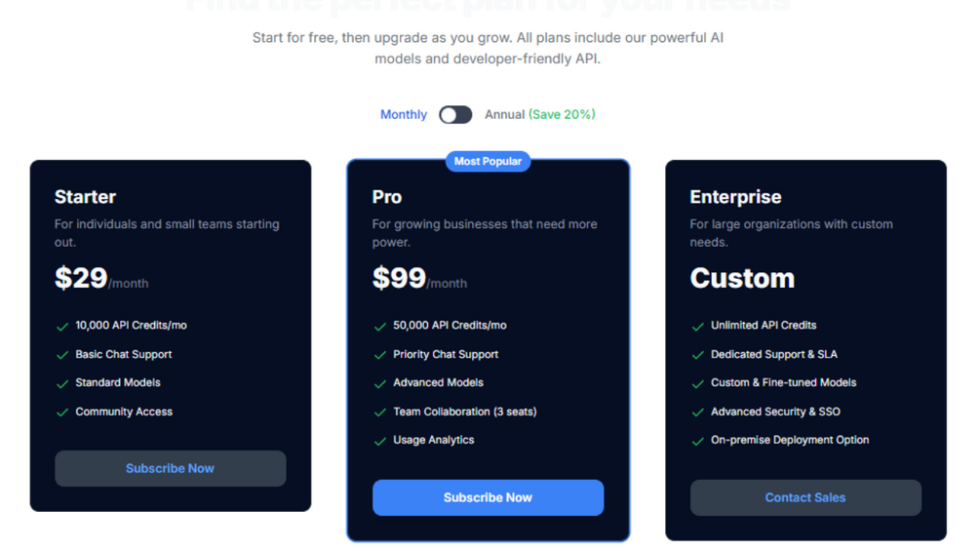Click the Most Popular badge
The width and height of the screenshot is (980, 551).
pos(488,161)
